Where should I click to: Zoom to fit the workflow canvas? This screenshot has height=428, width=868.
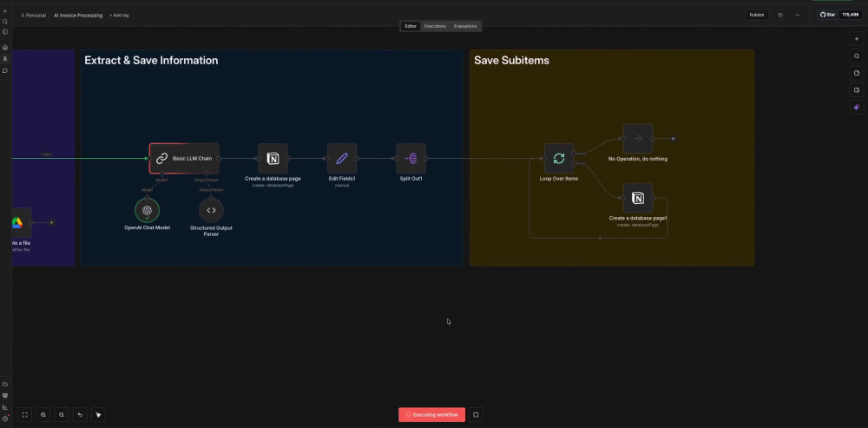point(24,414)
